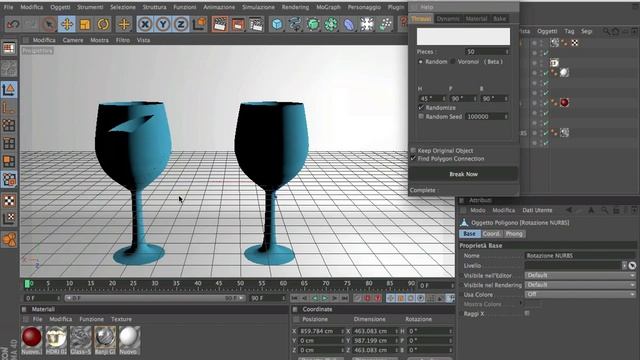Select the red material thumbnail
The height and width of the screenshot is (360, 640).
[31, 338]
